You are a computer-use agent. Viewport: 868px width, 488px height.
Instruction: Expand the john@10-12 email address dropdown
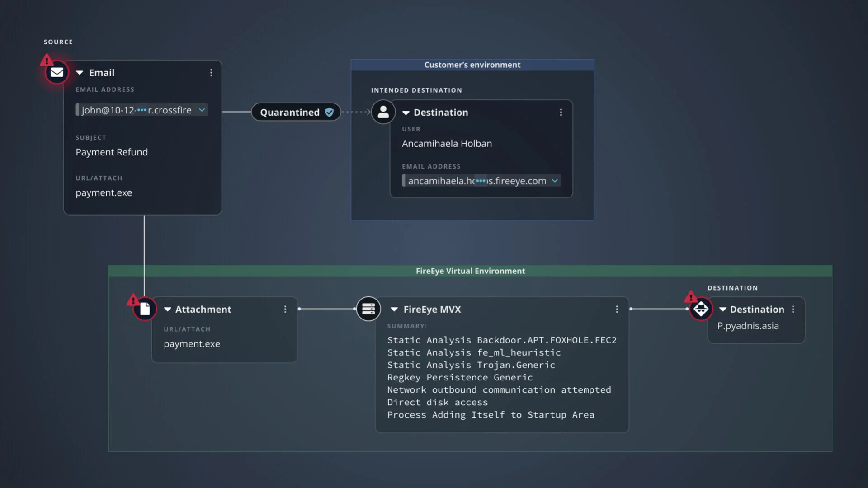tap(202, 110)
